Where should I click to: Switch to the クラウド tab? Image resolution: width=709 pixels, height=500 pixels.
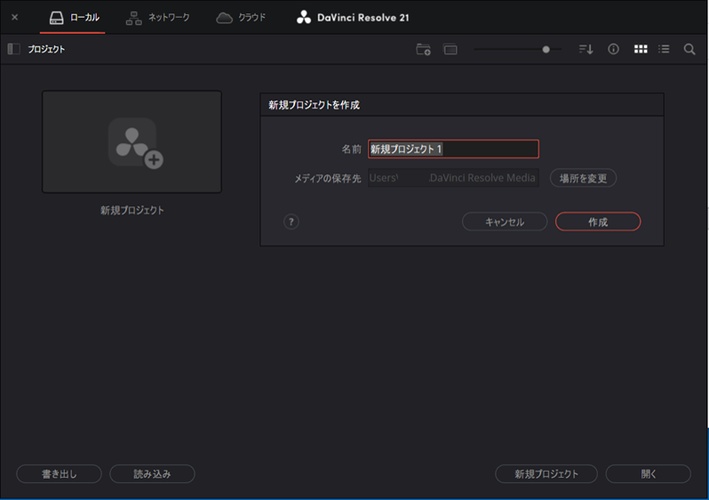[x=241, y=18]
